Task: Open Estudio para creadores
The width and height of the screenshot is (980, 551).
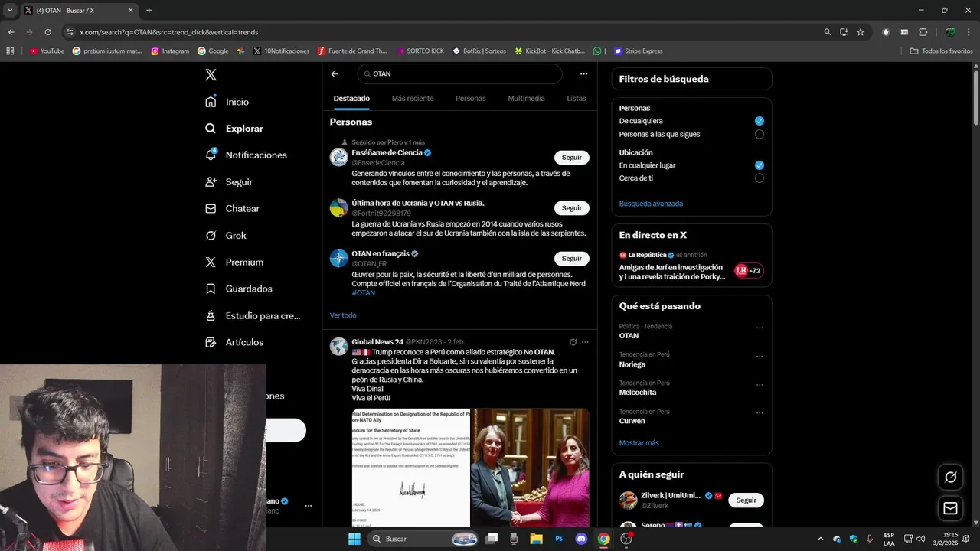Action: click(x=253, y=315)
